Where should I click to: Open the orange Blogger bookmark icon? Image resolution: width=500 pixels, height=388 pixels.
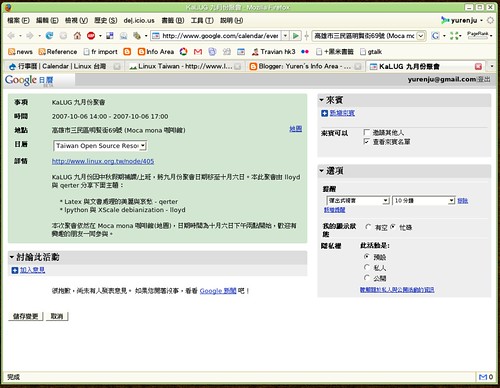[127, 52]
